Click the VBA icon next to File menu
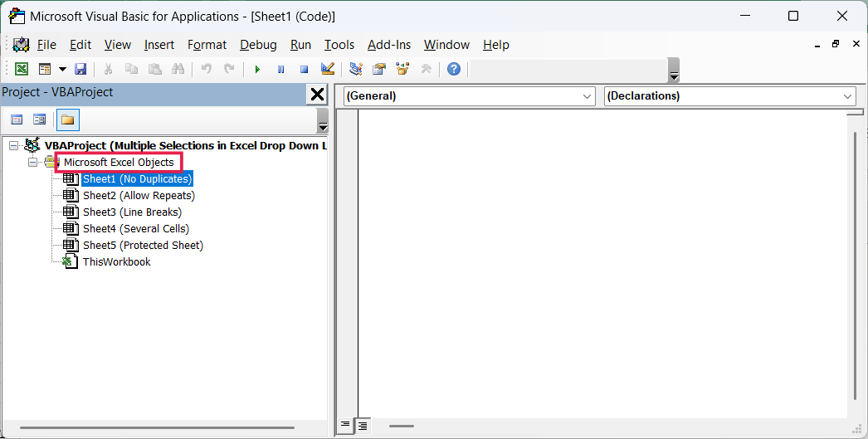868x439 pixels. tap(21, 45)
